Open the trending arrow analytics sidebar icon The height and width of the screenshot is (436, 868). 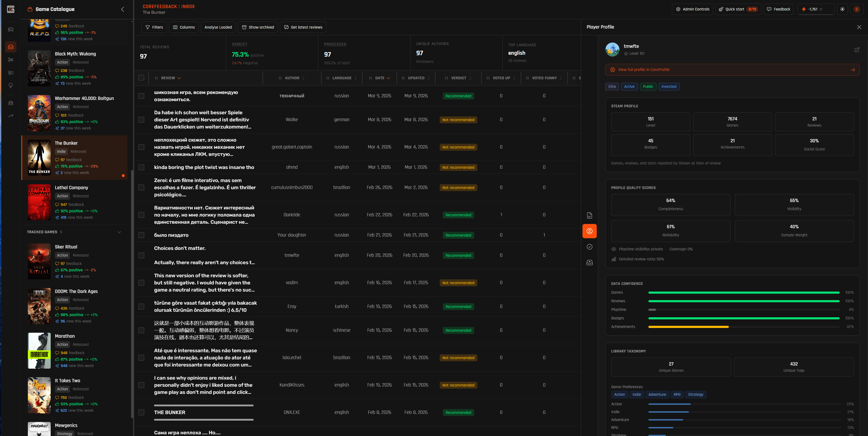click(11, 116)
